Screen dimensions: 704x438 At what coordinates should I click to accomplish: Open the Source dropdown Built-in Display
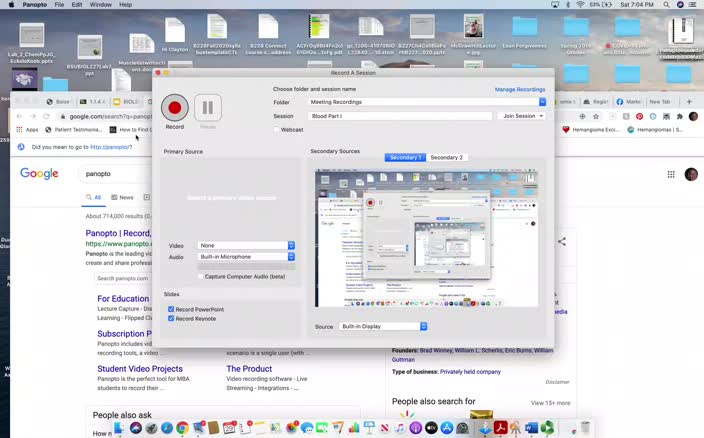pos(383,326)
